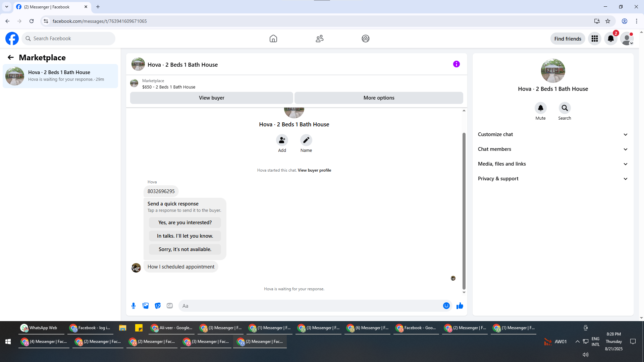
Task: Click View buyer button
Action: tap(211, 98)
